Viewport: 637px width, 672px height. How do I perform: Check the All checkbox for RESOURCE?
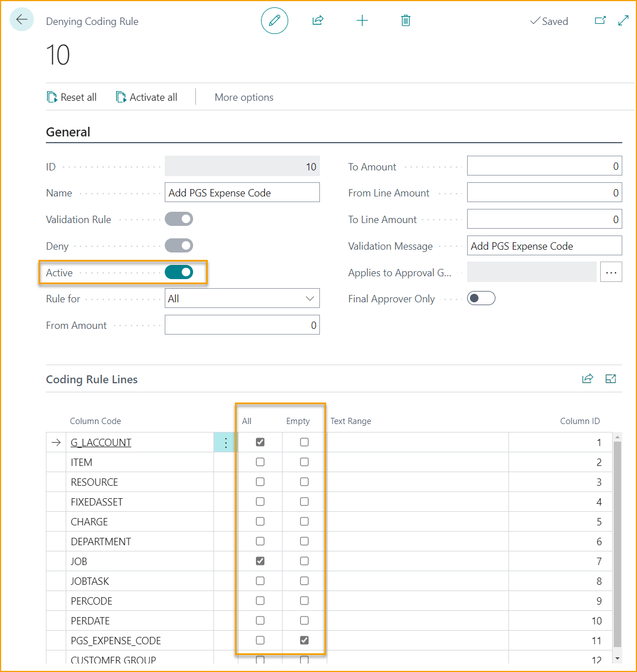point(260,481)
